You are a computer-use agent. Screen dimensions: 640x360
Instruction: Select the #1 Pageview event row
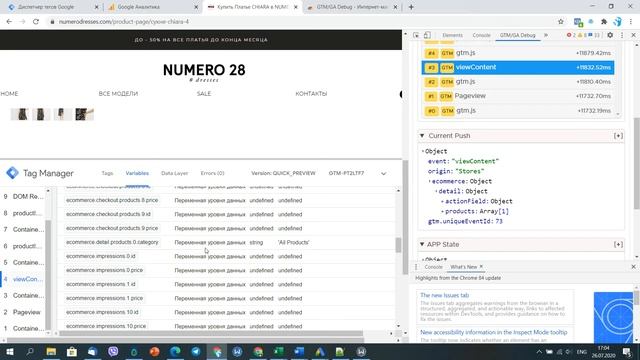click(x=518, y=96)
